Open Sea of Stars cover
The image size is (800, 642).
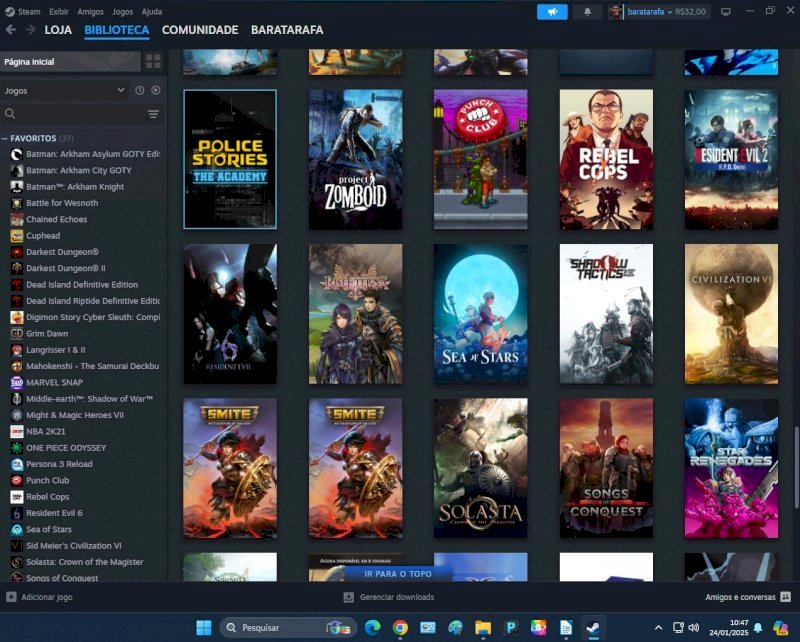point(481,313)
